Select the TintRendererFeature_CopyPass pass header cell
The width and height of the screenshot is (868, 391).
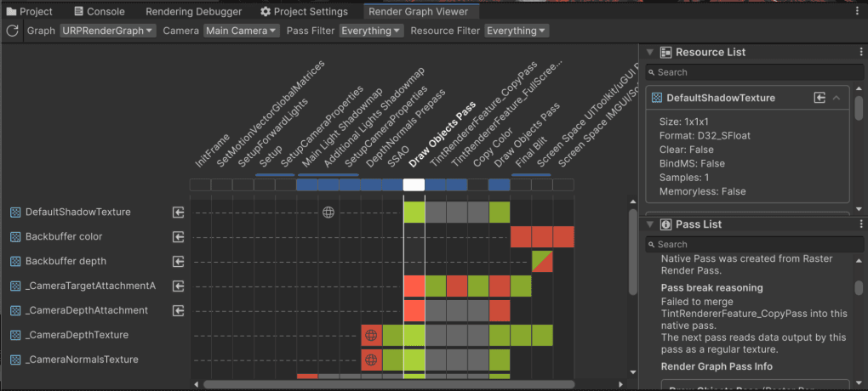click(436, 184)
